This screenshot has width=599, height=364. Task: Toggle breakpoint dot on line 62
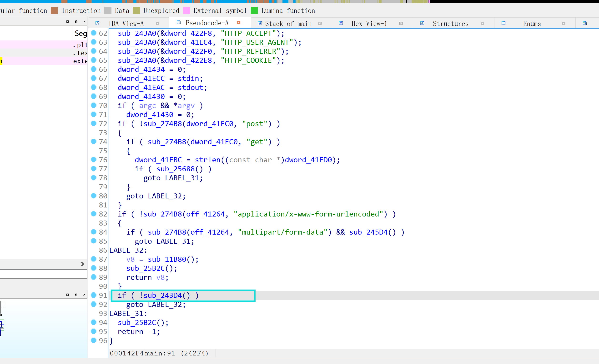coord(94,33)
